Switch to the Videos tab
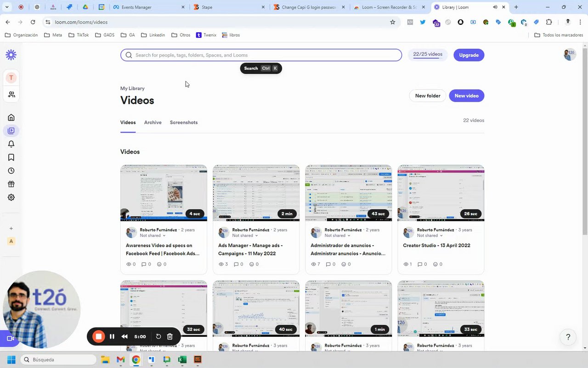The width and height of the screenshot is (588, 368). pyautogui.click(x=128, y=122)
